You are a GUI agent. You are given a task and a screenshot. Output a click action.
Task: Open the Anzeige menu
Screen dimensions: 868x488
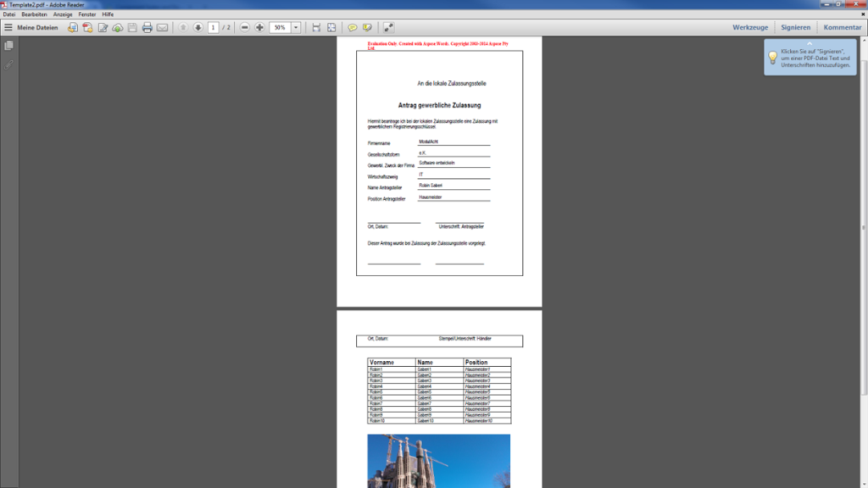[x=63, y=14]
